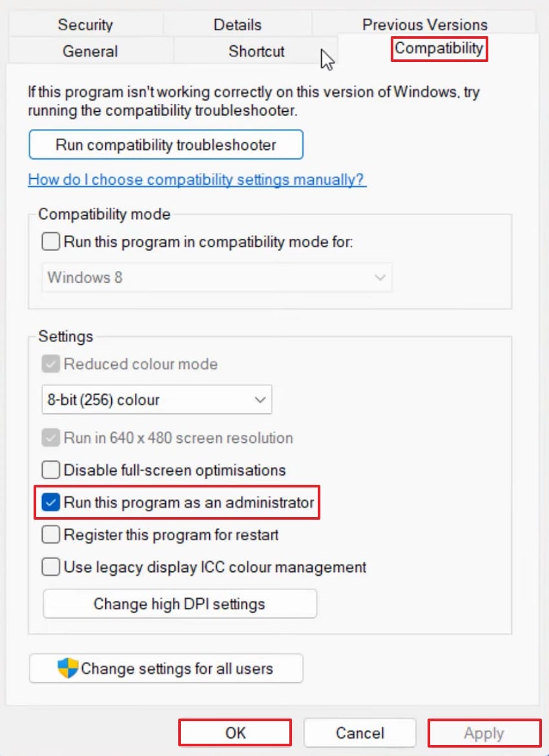Enable compatibility mode for this program

(50, 241)
